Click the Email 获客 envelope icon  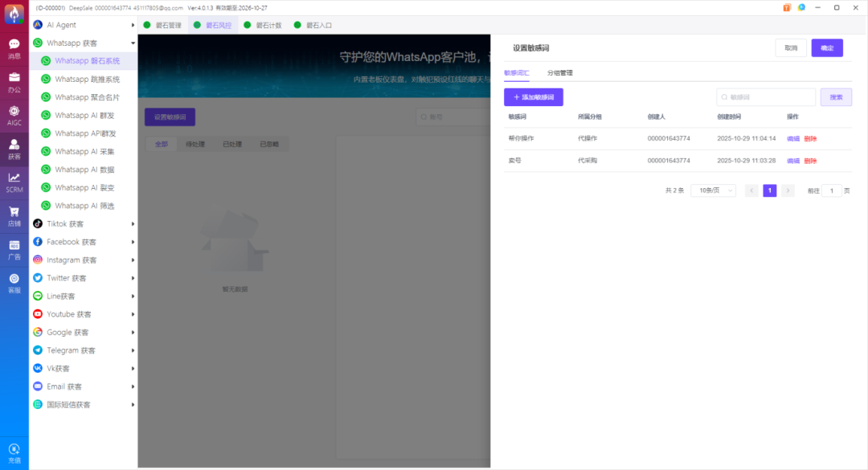[38, 386]
